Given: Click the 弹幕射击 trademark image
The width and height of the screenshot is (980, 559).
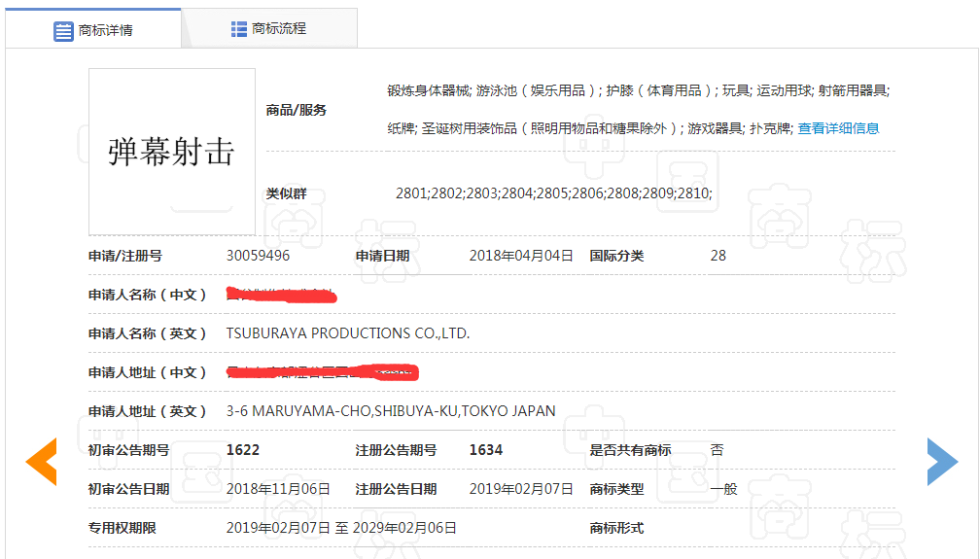Looking at the screenshot, I should 172,152.
